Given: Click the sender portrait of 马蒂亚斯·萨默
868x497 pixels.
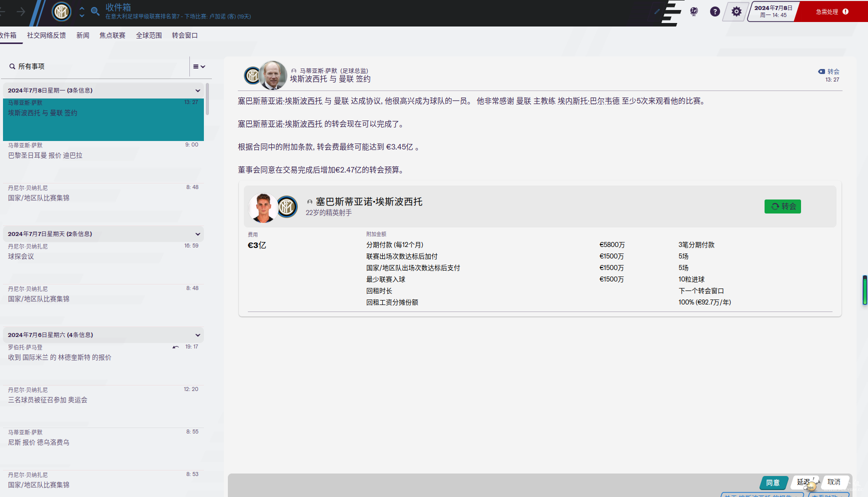Looking at the screenshot, I should tap(273, 75).
